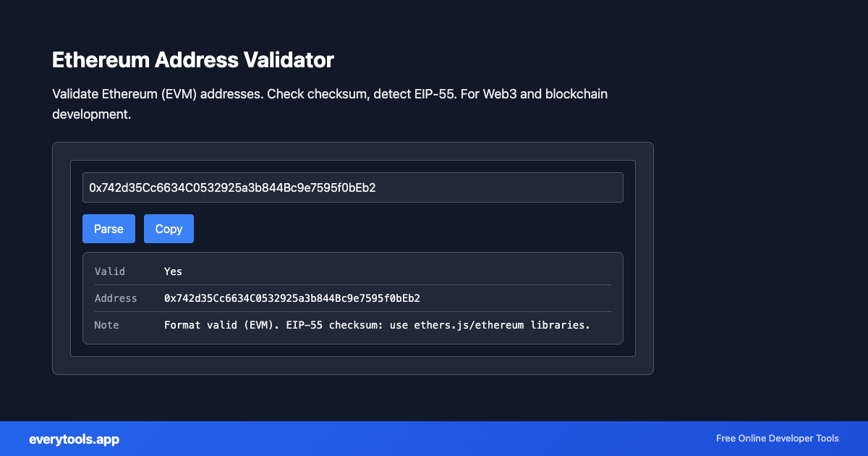Click the Note label

pos(106,325)
